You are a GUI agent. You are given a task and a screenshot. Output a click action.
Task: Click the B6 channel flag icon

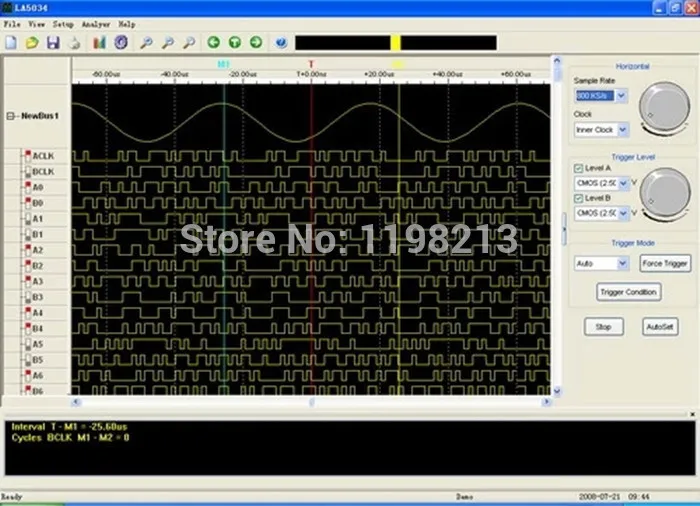tap(28, 390)
